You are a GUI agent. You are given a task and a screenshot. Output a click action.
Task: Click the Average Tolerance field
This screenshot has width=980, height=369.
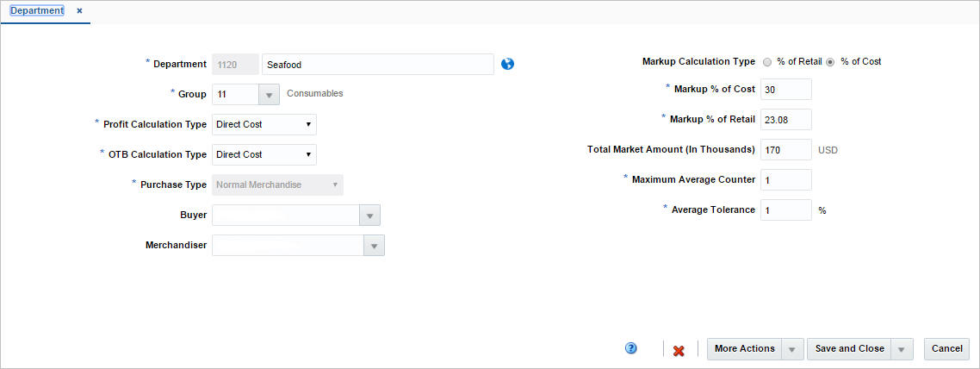(x=785, y=210)
